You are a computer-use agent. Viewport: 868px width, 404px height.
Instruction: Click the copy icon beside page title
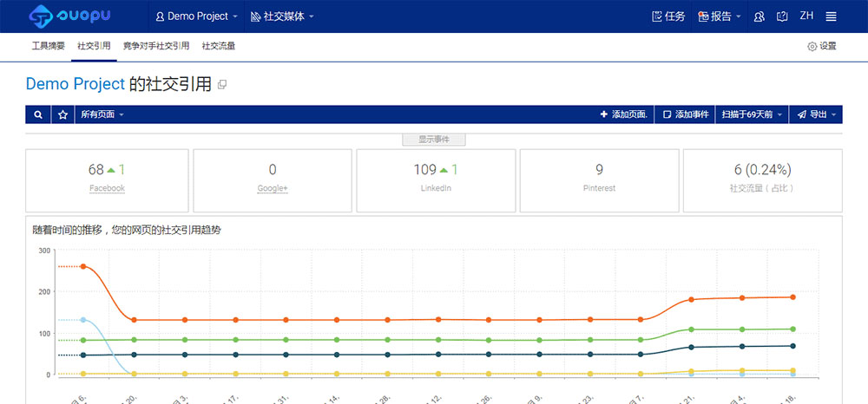click(222, 85)
